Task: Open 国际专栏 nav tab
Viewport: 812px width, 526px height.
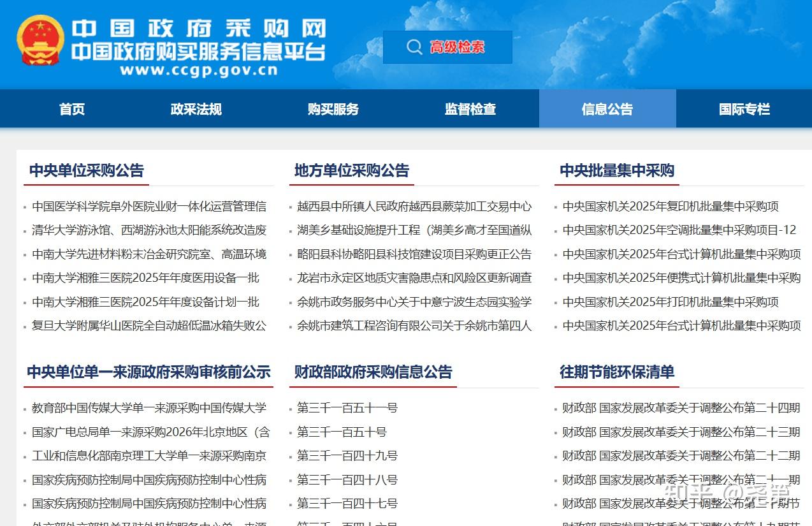Action: pos(744,109)
